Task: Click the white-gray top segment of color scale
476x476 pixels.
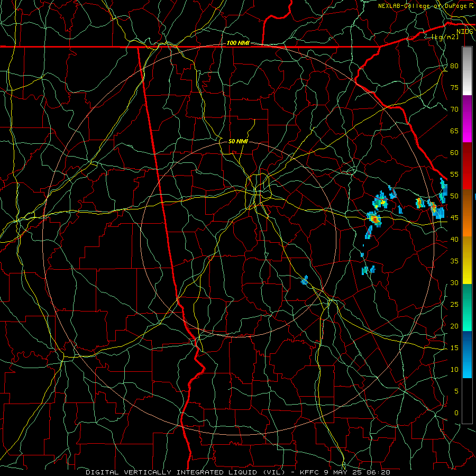Action: point(467,71)
